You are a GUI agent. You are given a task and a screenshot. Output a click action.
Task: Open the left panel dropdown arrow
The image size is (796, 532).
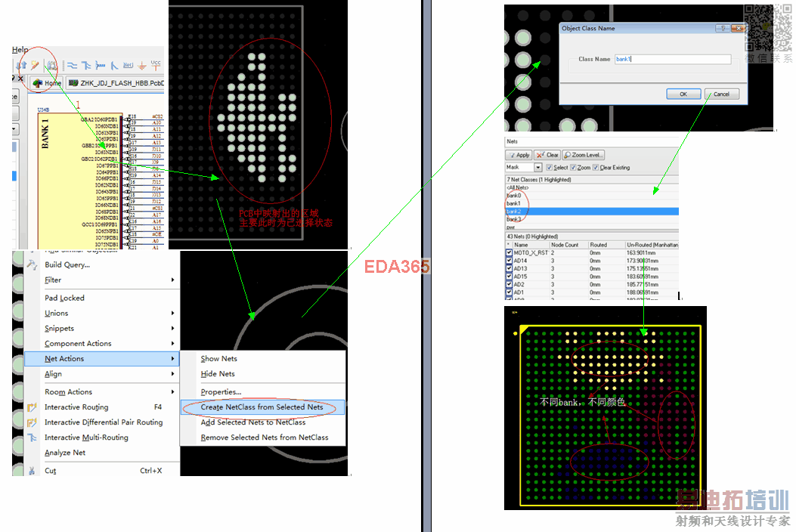[x=14, y=129]
